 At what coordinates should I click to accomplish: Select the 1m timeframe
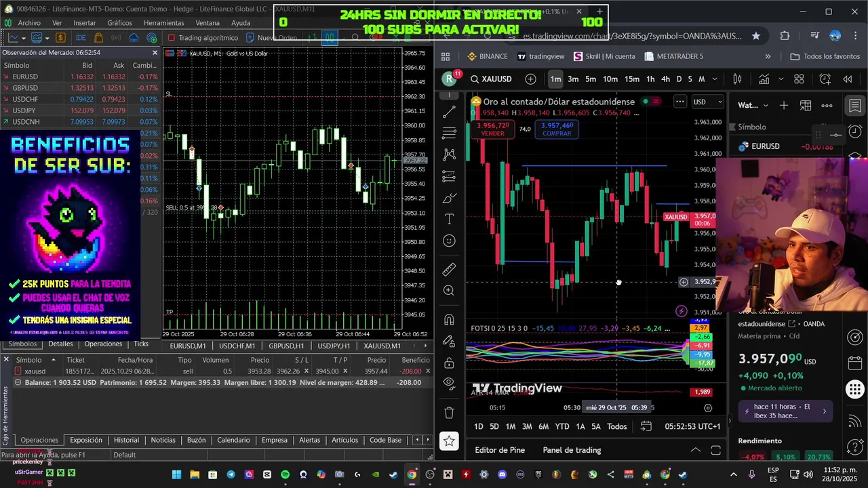(555, 79)
